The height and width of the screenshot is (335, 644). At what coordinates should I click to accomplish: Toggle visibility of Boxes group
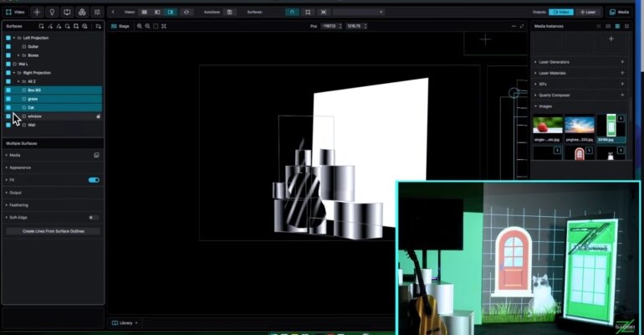(x=8, y=55)
